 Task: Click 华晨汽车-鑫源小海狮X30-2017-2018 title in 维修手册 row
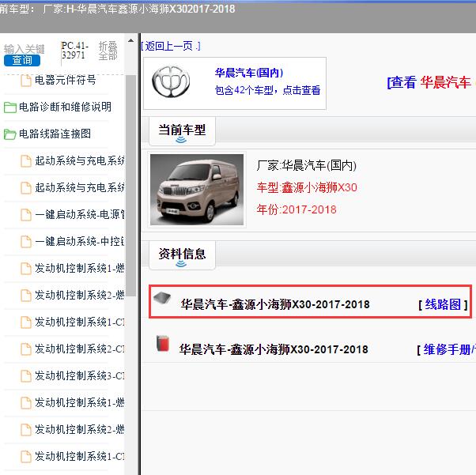point(274,349)
